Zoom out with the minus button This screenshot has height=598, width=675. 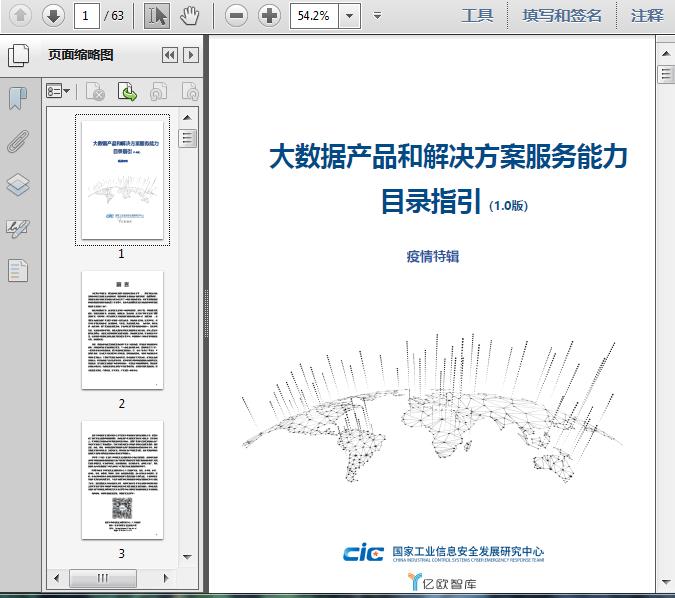(236, 15)
